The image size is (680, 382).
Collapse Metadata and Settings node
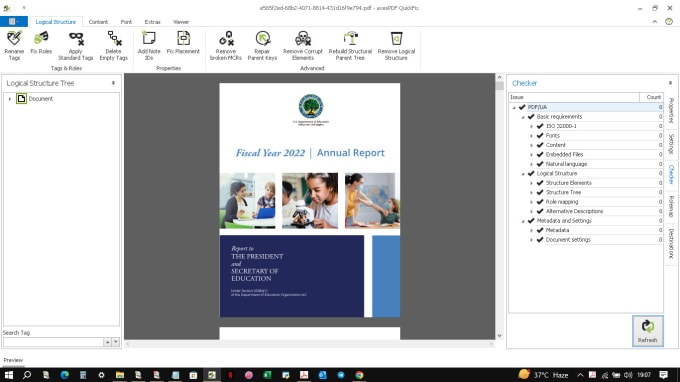(x=523, y=221)
